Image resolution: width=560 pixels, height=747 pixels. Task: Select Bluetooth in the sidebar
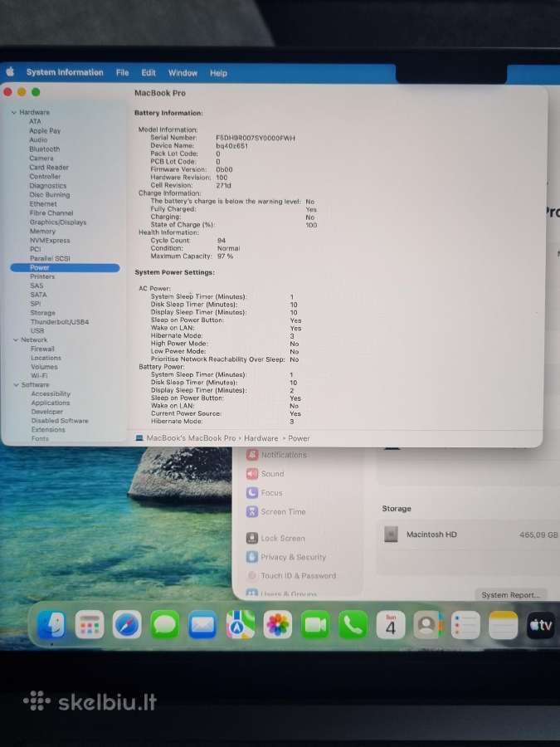click(x=44, y=149)
